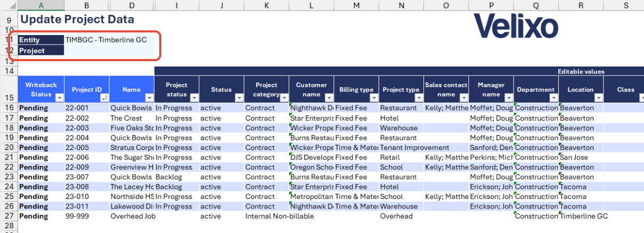Open the Sales contact name filter dropdown
Screen dimensions: 644x233
click(463, 98)
